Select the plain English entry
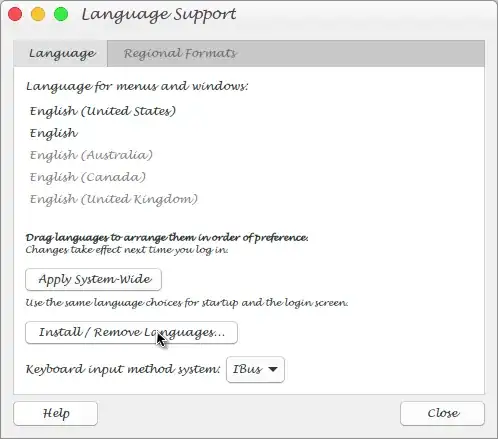This screenshot has height=439, width=498. point(54,133)
